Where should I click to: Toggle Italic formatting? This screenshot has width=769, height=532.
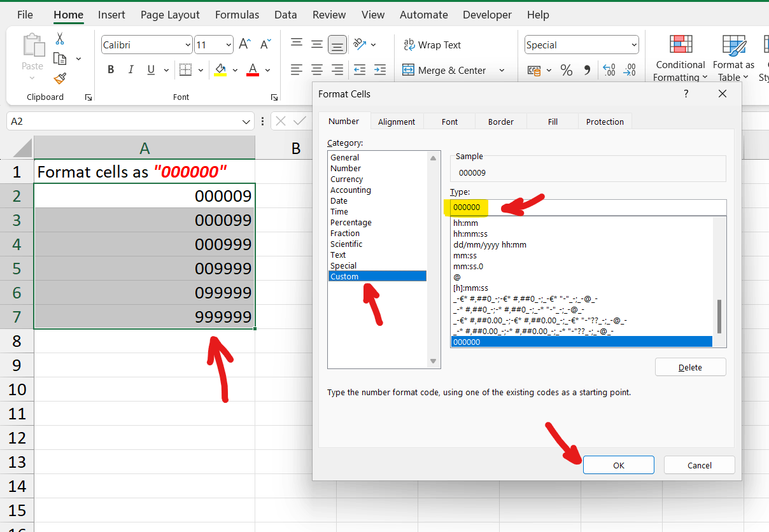click(x=131, y=70)
